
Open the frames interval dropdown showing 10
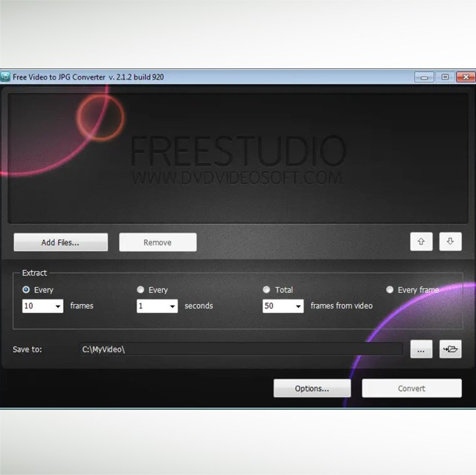[x=42, y=306]
